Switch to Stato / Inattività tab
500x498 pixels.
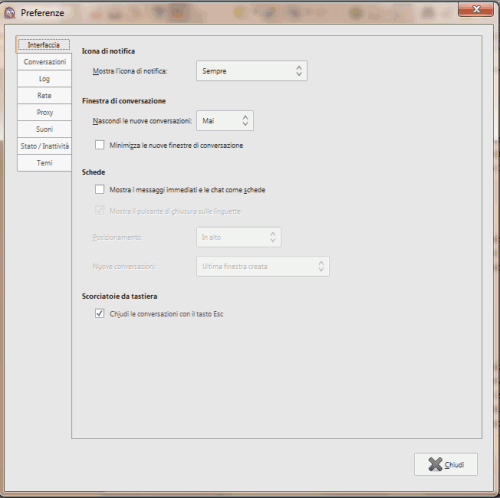tap(44, 146)
